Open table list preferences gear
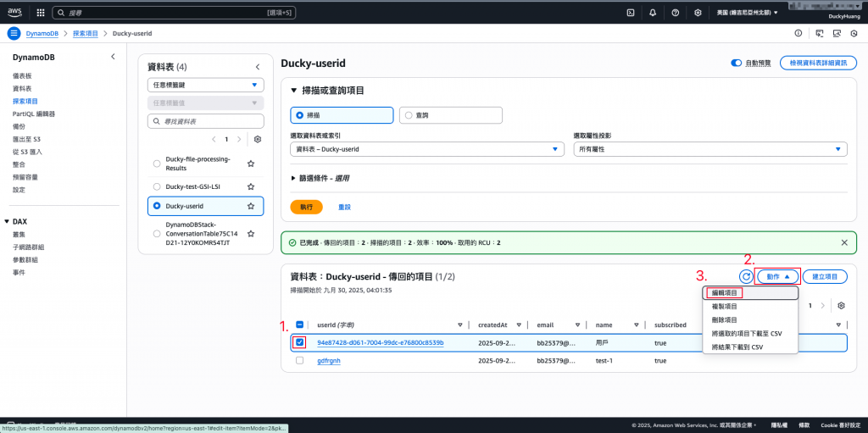This screenshot has width=868, height=433. click(x=258, y=140)
